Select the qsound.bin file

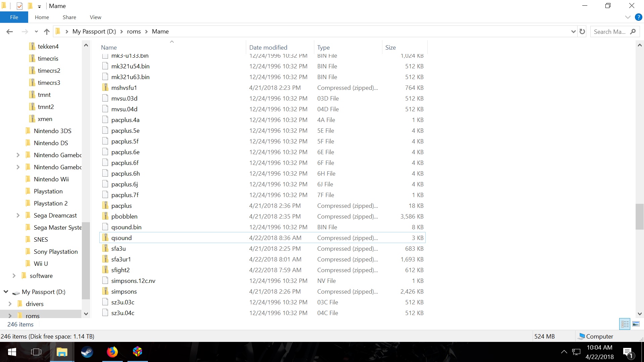coord(262,227)
